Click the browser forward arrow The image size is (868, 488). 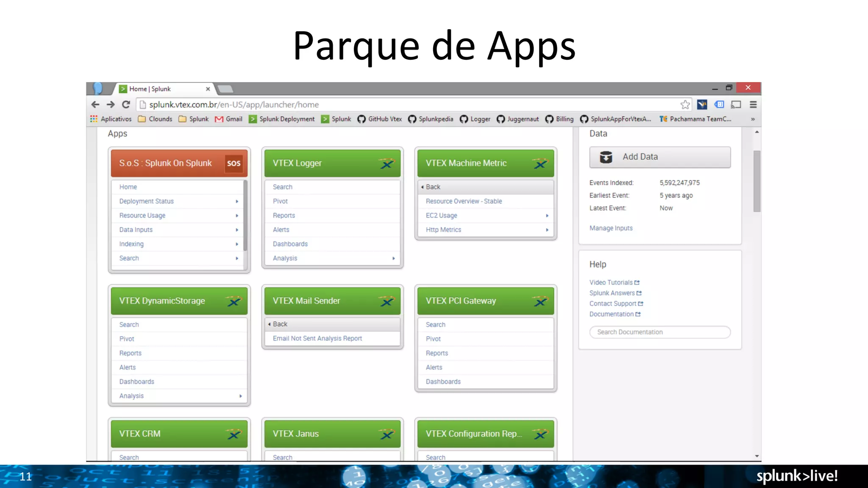click(111, 105)
